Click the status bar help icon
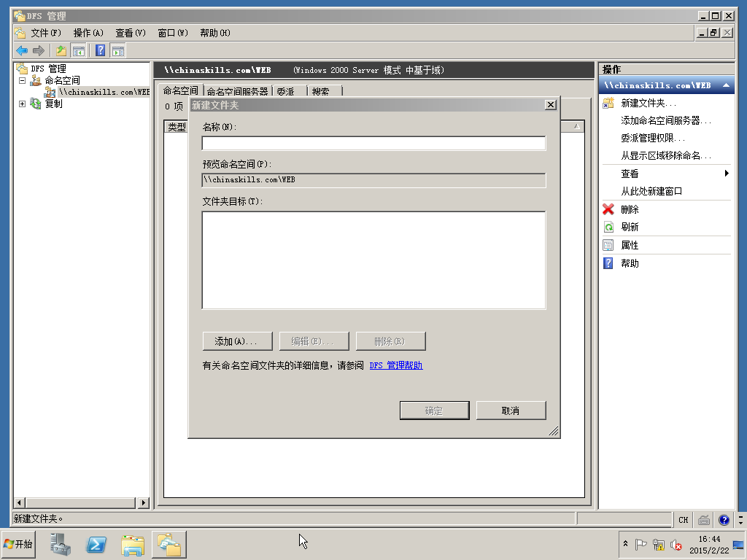747x560 pixels. (x=724, y=519)
